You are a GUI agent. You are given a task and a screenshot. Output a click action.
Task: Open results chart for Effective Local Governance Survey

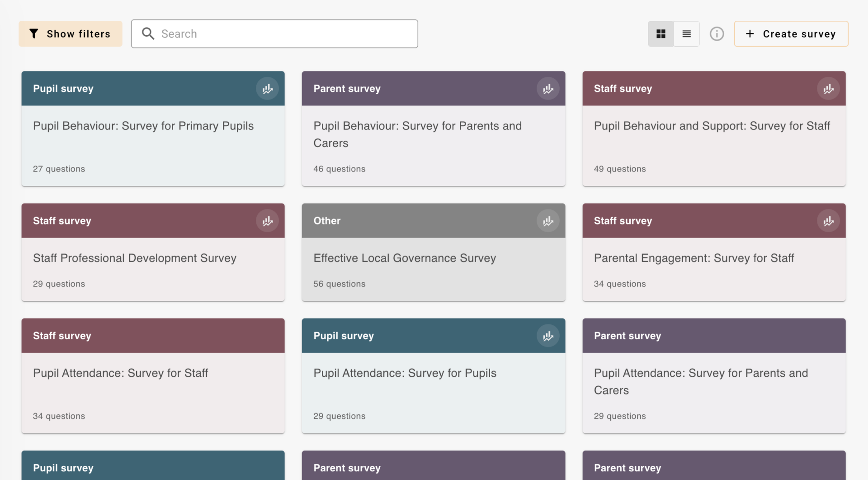pyautogui.click(x=548, y=221)
